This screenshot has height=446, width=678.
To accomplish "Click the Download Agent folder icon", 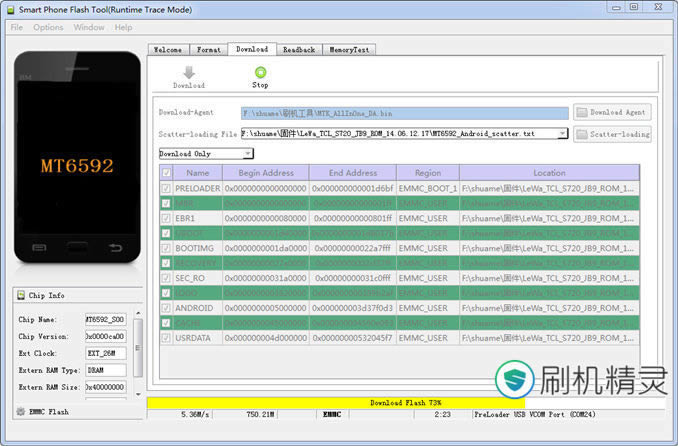I will pyautogui.click(x=581, y=113).
